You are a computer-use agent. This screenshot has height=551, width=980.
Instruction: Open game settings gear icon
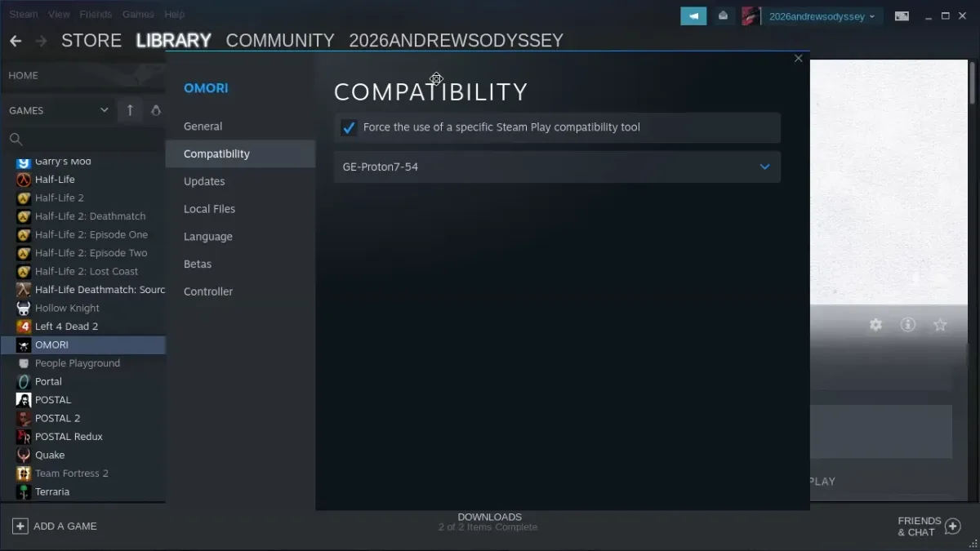(x=875, y=325)
